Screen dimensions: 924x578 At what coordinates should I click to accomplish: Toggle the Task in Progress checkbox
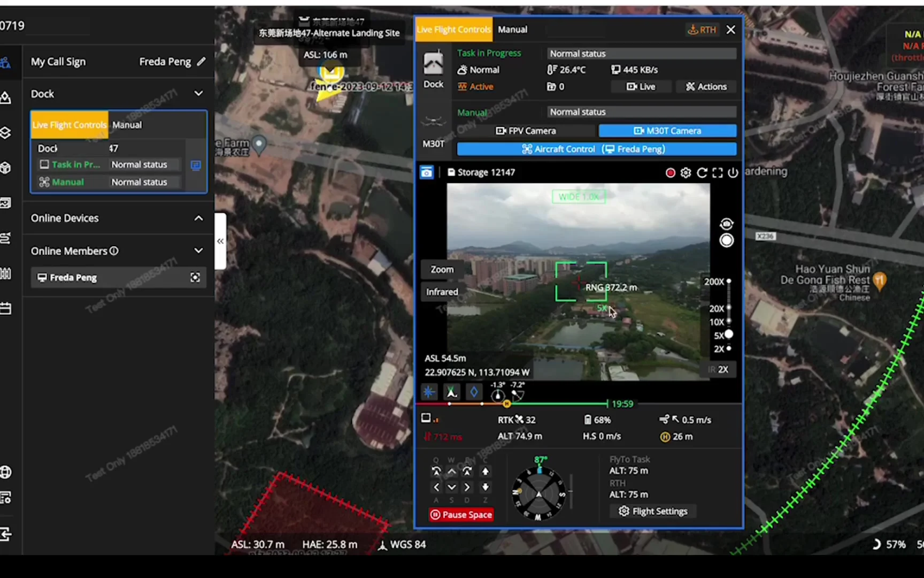coord(44,164)
